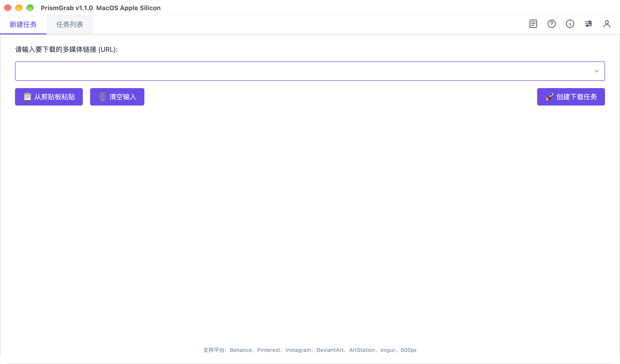
Task: Click the clipboard icon on paste button
Action: pos(27,97)
